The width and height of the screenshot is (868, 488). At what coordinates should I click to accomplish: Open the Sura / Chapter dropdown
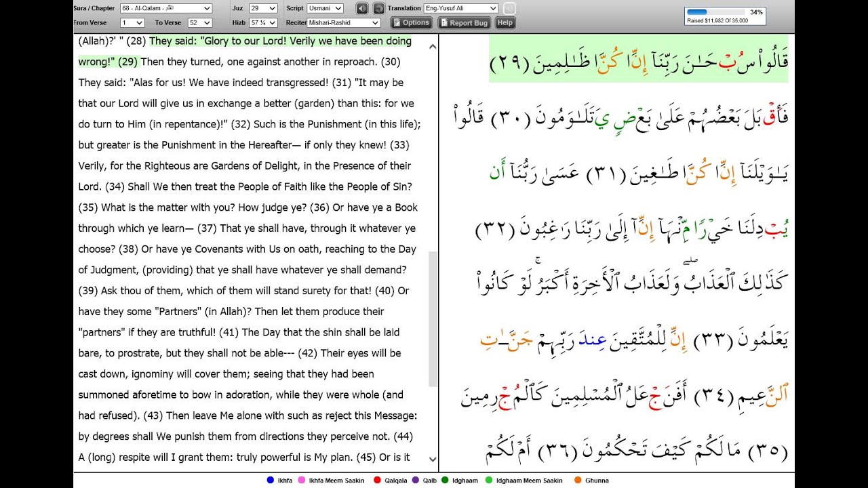(166, 8)
